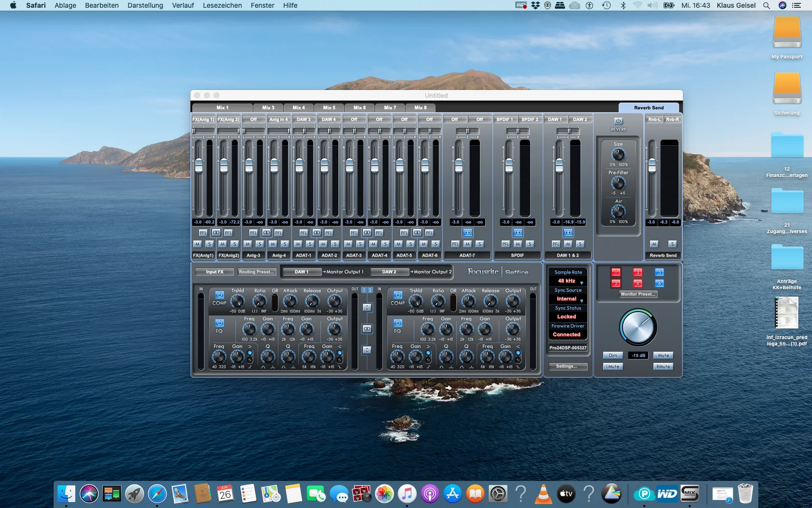Toggle the LMute monitor button
812x508 pixels.
(612, 367)
